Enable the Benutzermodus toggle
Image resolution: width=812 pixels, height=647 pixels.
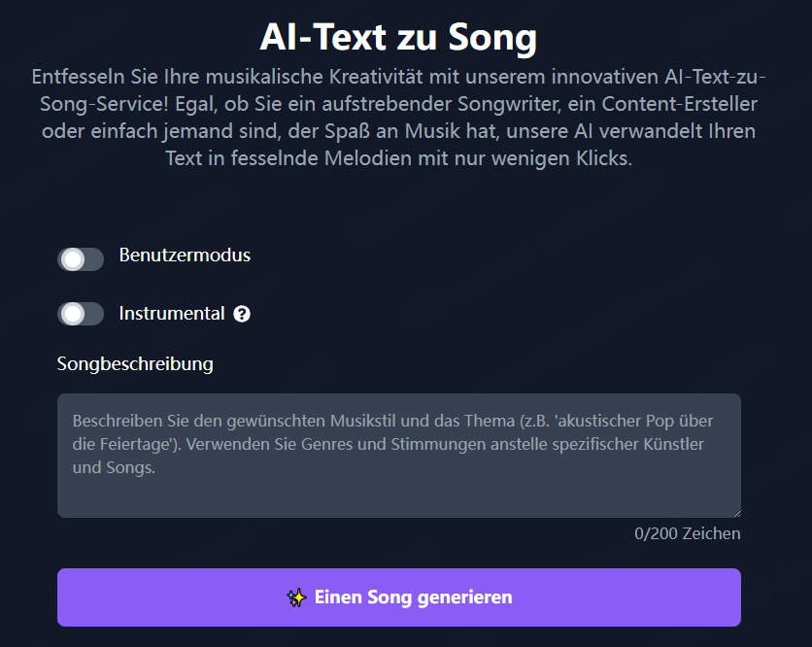(81, 259)
